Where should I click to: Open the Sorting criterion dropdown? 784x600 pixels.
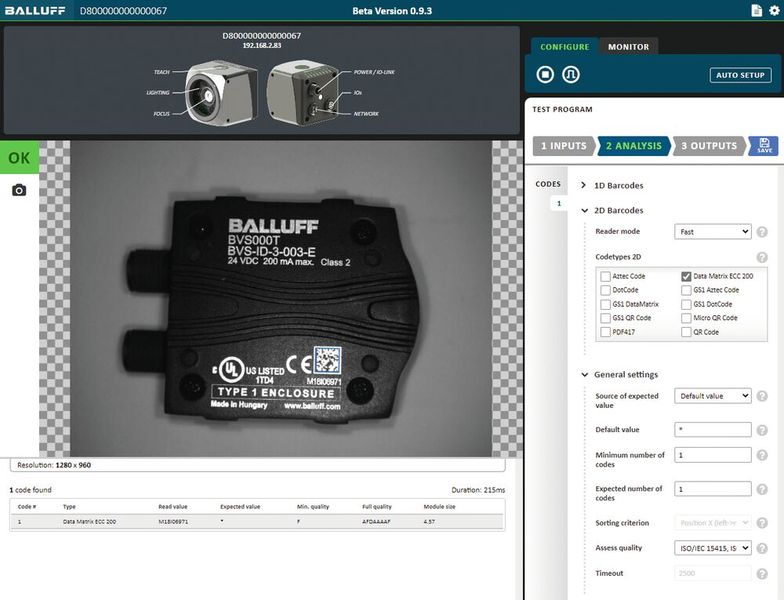pyautogui.click(x=712, y=522)
